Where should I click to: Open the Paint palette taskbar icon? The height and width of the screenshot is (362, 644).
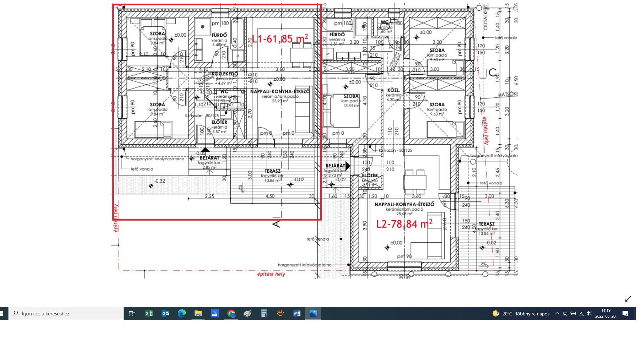pyautogui.click(x=248, y=313)
